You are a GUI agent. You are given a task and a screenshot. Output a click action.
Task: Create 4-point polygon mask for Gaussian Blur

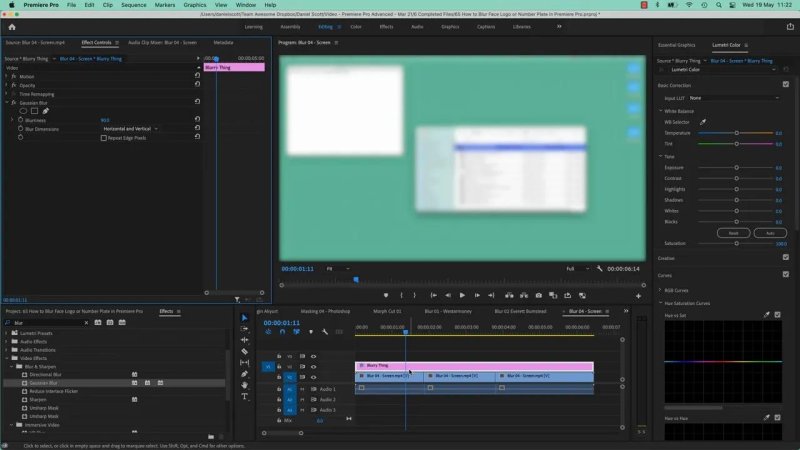(34, 111)
